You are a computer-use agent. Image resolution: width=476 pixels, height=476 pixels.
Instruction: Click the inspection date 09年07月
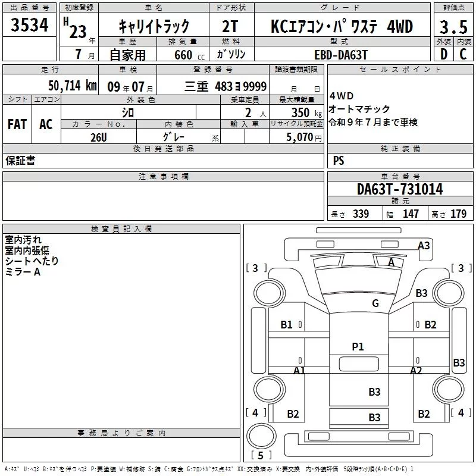pyautogui.click(x=130, y=87)
